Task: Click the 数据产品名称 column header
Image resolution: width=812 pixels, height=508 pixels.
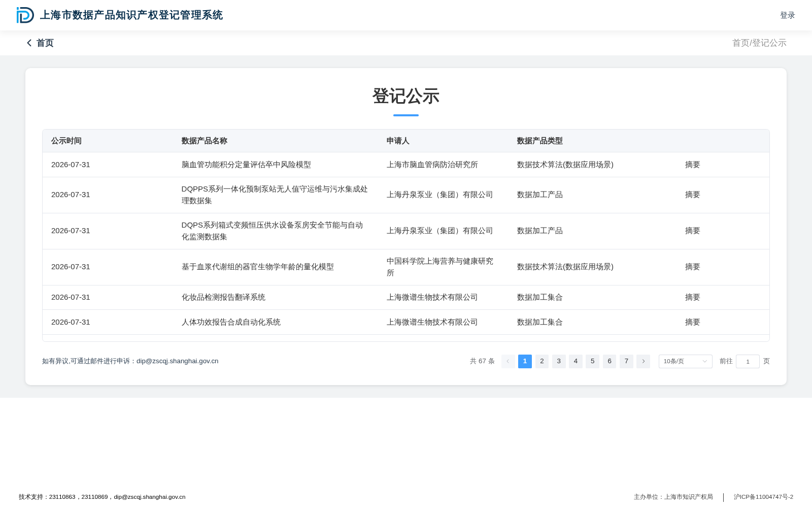Action: coord(205,141)
